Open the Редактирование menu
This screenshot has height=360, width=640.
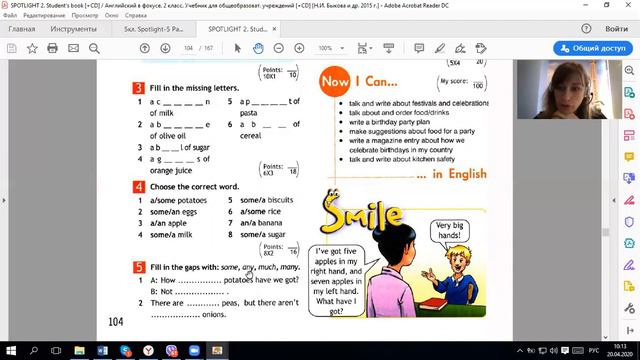(44, 15)
